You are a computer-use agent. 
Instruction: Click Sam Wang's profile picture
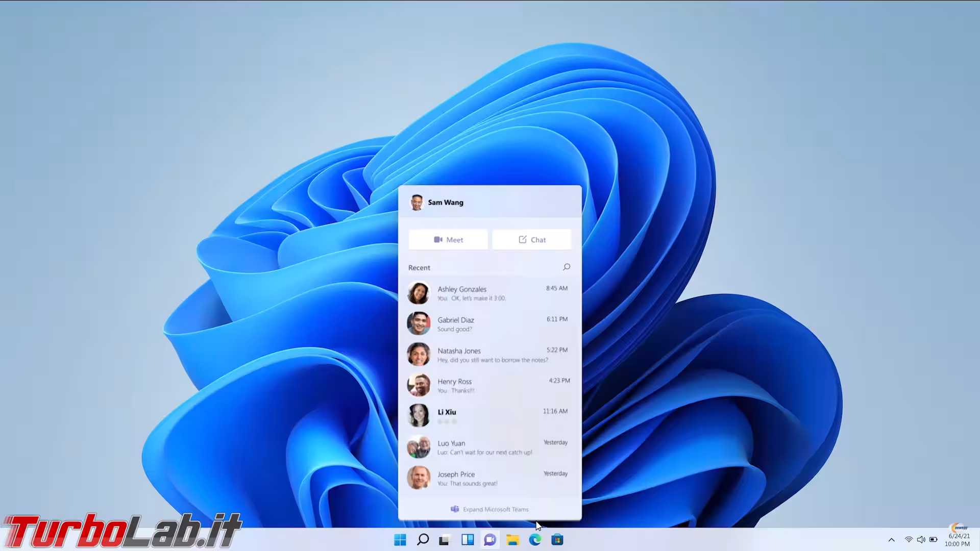(418, 202)
